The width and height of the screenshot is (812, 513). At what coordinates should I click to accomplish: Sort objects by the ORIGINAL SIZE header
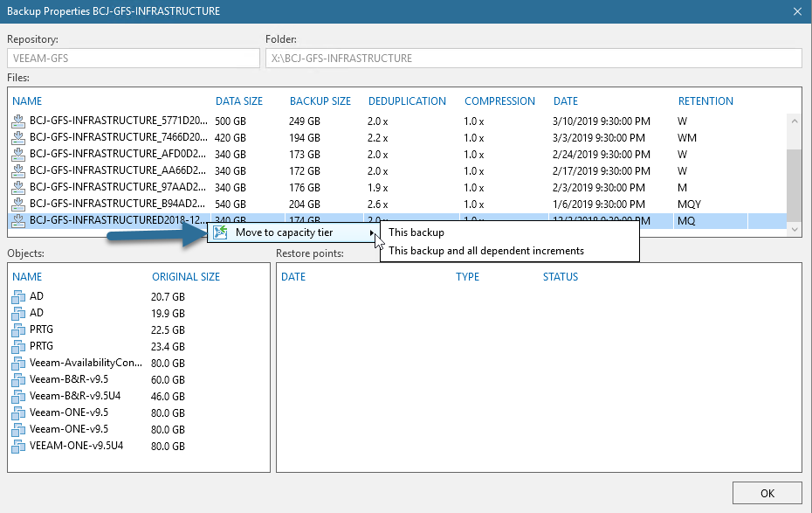coord(186,277)
